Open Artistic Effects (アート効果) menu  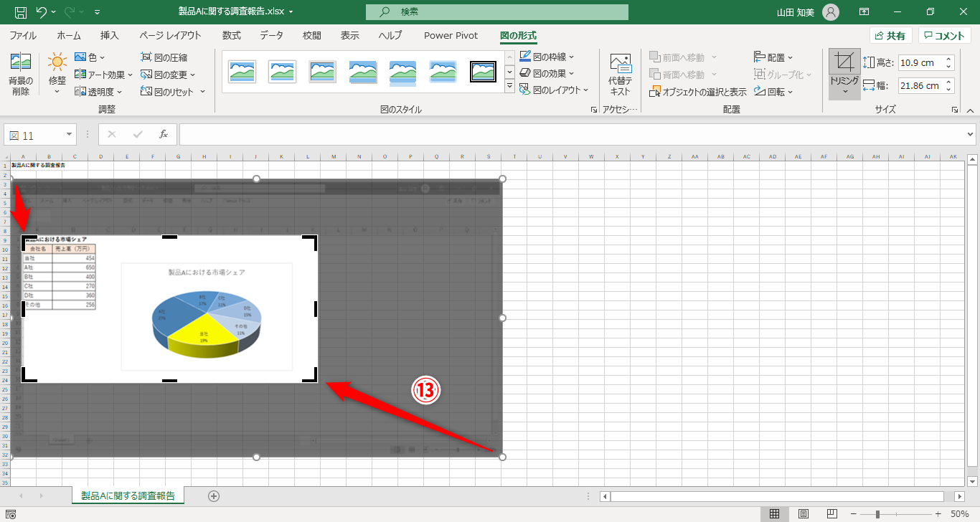(x=103, y=75)
